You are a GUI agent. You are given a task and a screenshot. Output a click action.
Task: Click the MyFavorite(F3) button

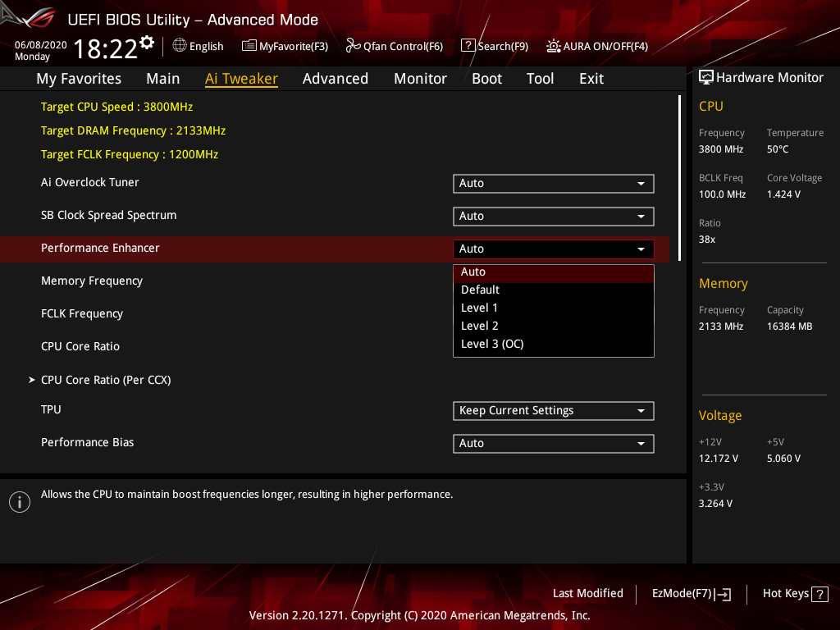pos(285,46)
